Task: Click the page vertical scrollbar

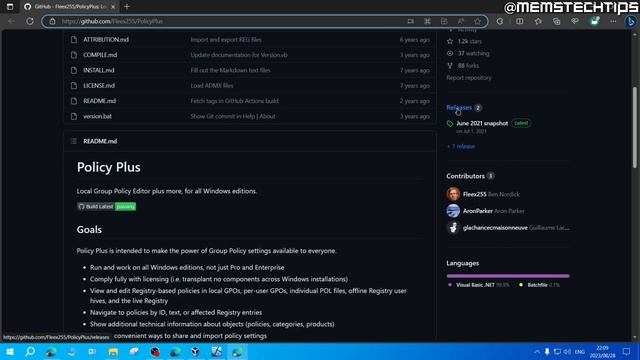Action: tap(635, 127)
